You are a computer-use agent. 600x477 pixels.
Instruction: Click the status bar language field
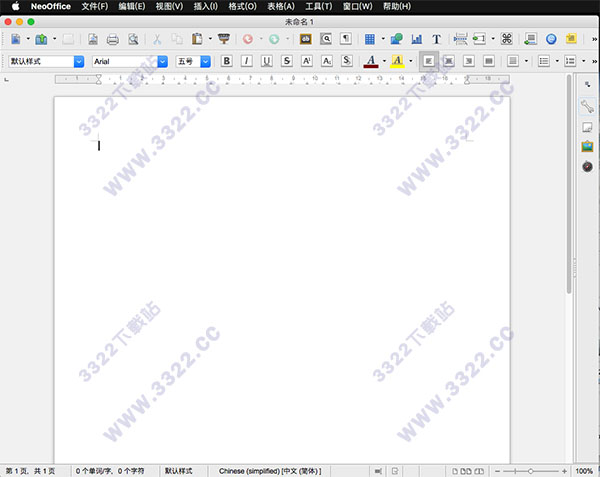(270, 471)
